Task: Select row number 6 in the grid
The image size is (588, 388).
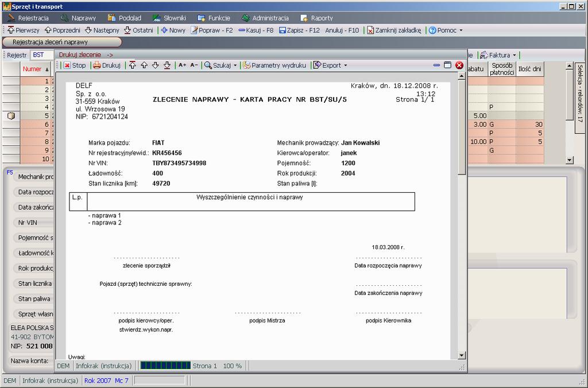Action: [36, 125]
